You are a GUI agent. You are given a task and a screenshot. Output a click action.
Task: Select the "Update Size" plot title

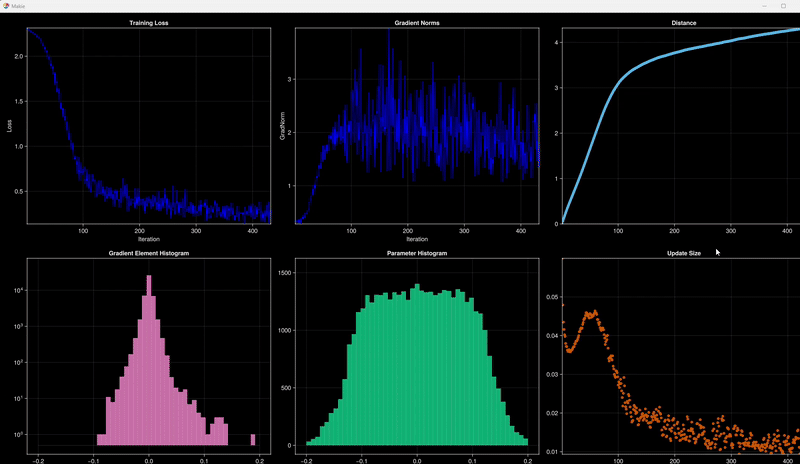[x=684, y=253]
